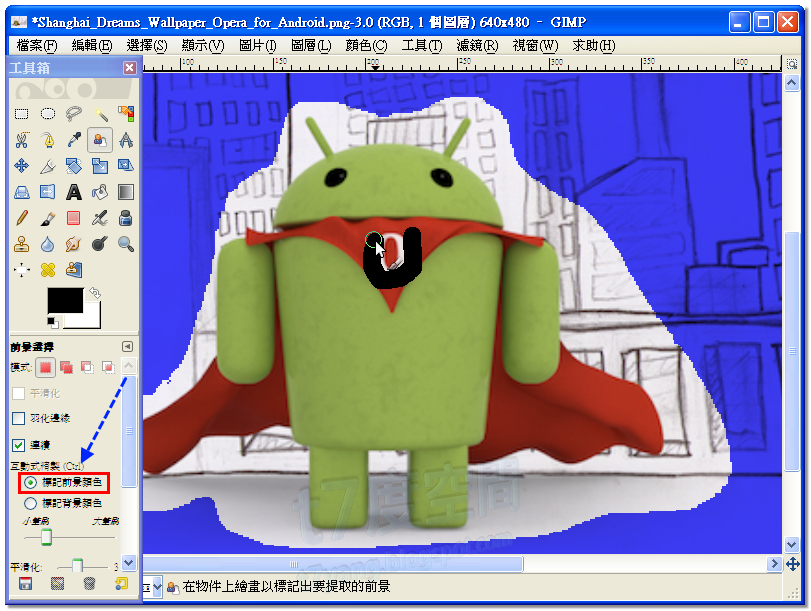This screenshot has width=811, height=611.
Task: Reset tool options to default values
Action: (121, 584)
